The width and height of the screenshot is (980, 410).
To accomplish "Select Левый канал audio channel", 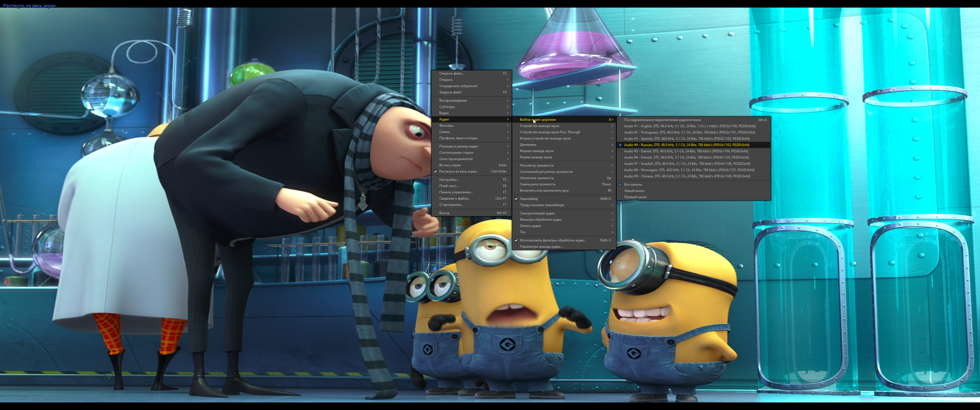I will coord(634,190).
